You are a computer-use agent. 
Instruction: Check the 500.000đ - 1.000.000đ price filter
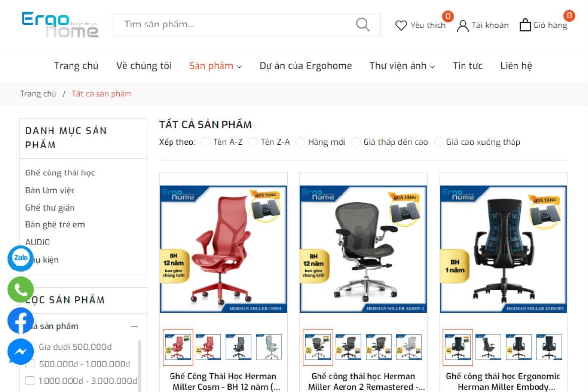30,364
